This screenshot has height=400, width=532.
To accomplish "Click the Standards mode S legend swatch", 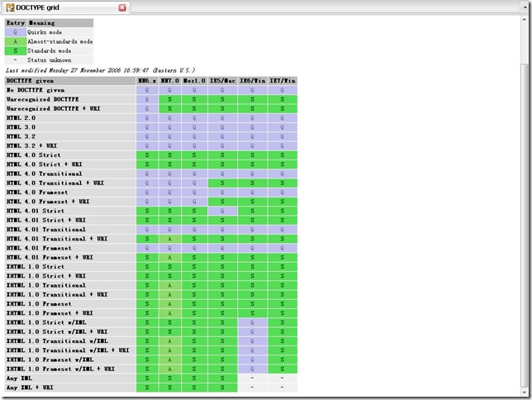I will (15, 50).
